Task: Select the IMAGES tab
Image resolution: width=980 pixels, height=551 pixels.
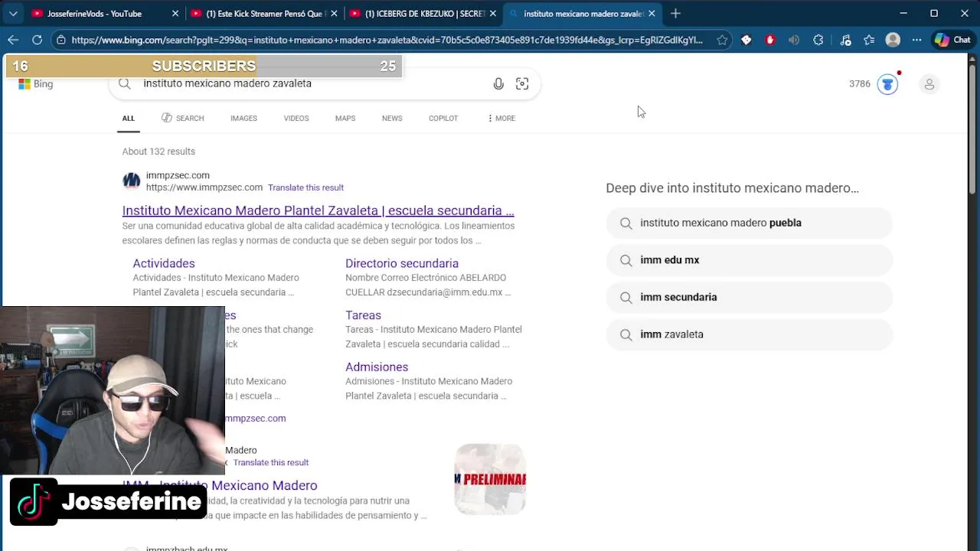Action: pyautogui.click(x=243, y=118)
